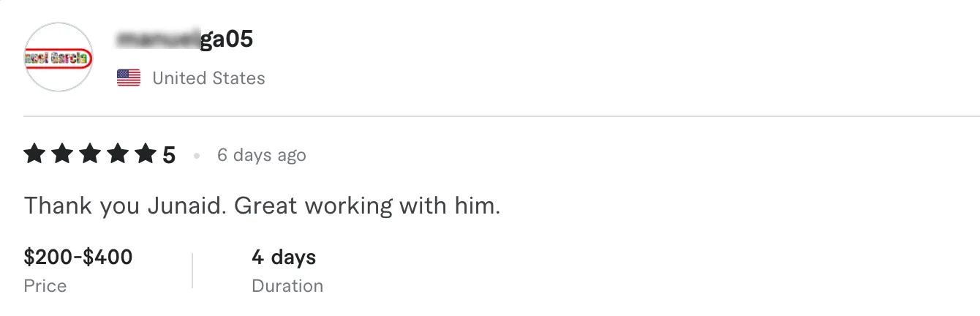This screenshot has height=316, width=980.
Task: Click the 'Price' label
Action: coord(45,285)
